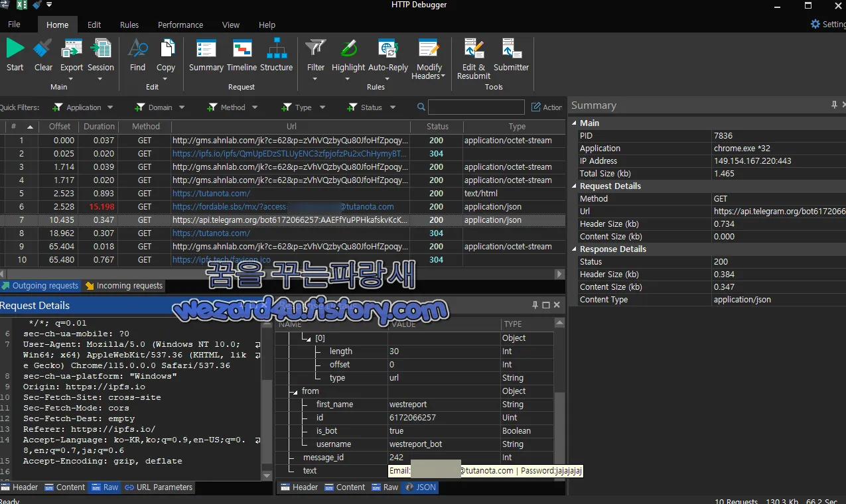The width and height of the screenshot is (846, 504).
Task: Switch to the Rules ribbon tab
Action: click(x=129, y=25)
